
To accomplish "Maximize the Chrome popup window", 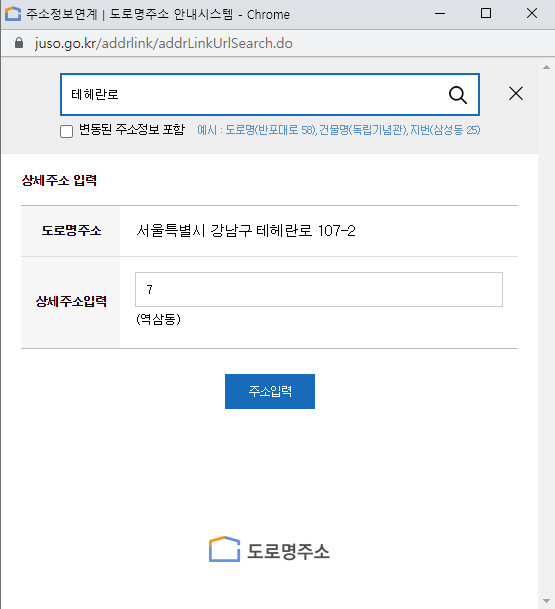I will click(x=486, y=14).
